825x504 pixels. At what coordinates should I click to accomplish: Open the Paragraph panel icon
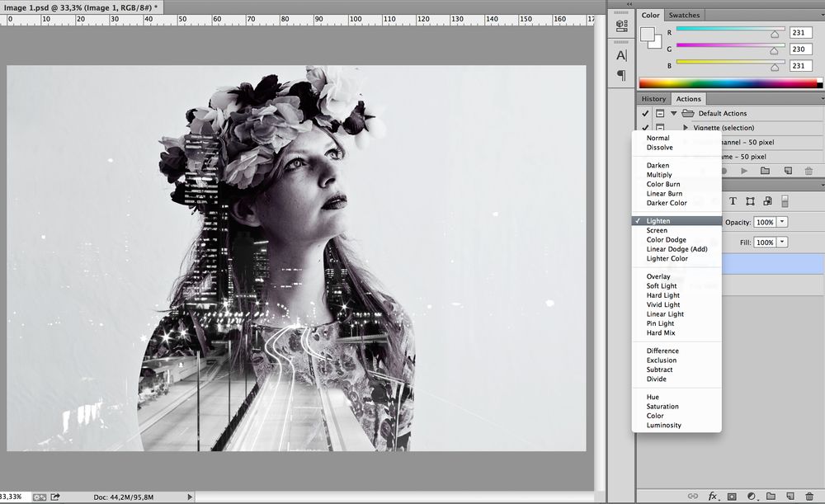622,76
